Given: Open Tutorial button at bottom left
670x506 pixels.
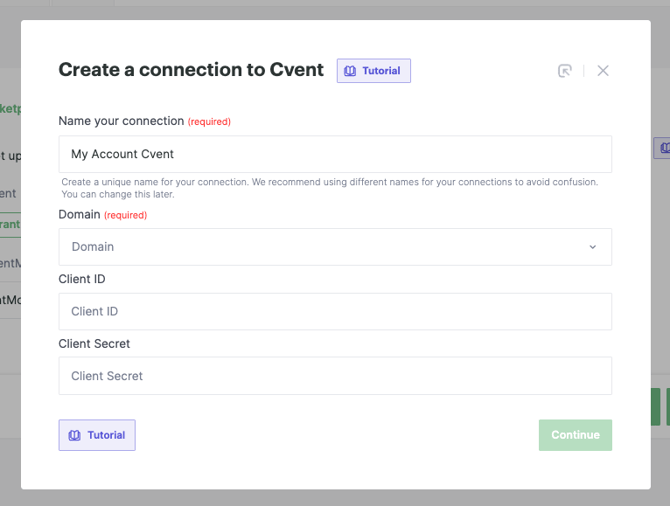Looking at the screenshot, I should pyautogui.click(x=97, y=435).
